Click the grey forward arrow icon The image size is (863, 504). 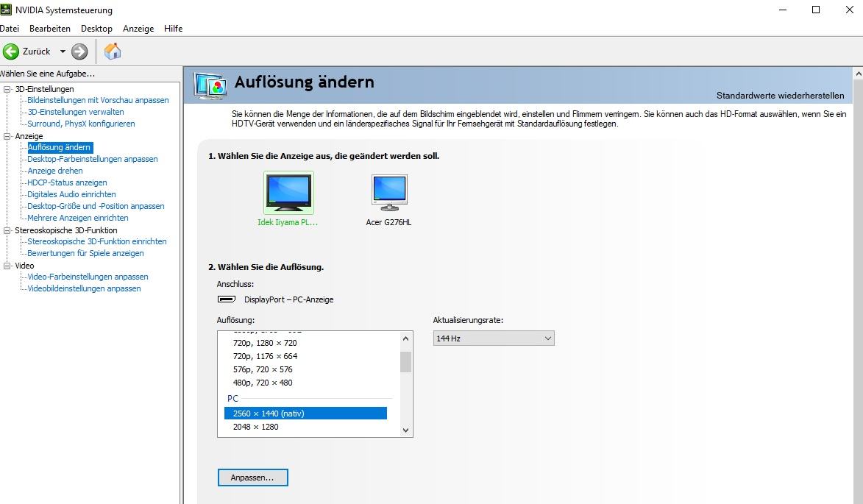point(79,52)
